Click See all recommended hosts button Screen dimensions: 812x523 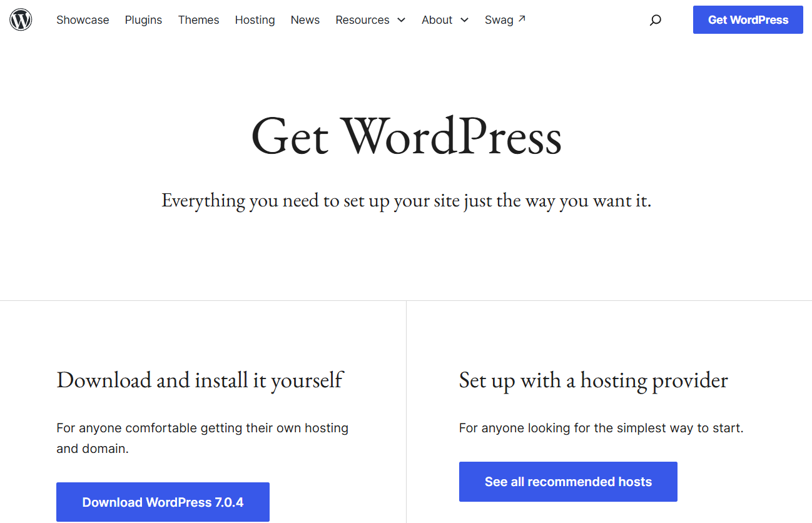pos(568,482)
